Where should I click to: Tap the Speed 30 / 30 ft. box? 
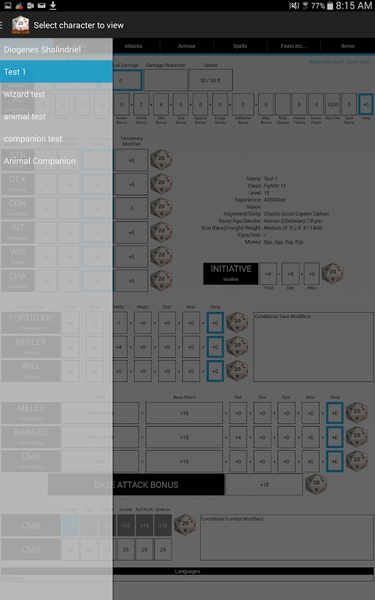(x=210, y=80)
